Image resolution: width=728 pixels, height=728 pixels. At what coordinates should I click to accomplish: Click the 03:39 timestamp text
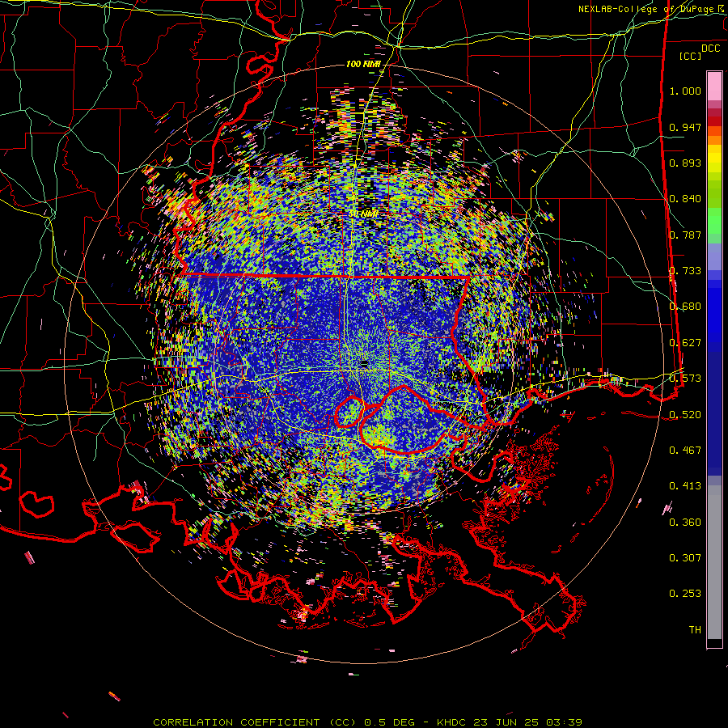pos(563,722)
